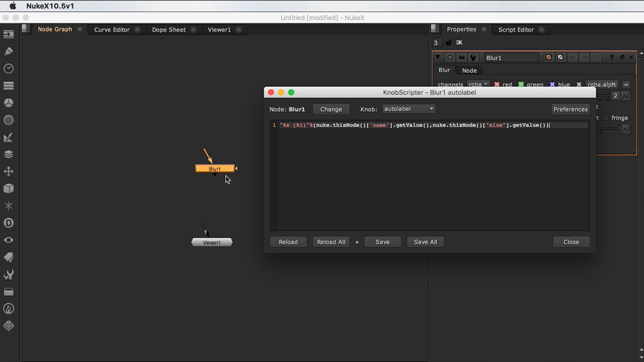Open the Keyer nodes icon
Image resolution: width=644 pixels, height=362 pixels.
[9, 137]
